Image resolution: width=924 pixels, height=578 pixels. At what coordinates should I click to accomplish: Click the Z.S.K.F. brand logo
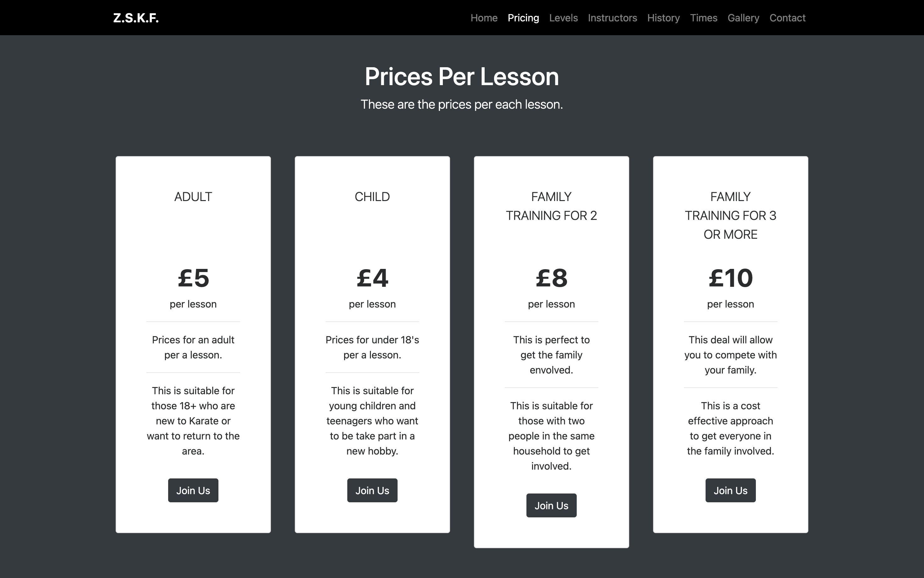(x=136, y=18)
